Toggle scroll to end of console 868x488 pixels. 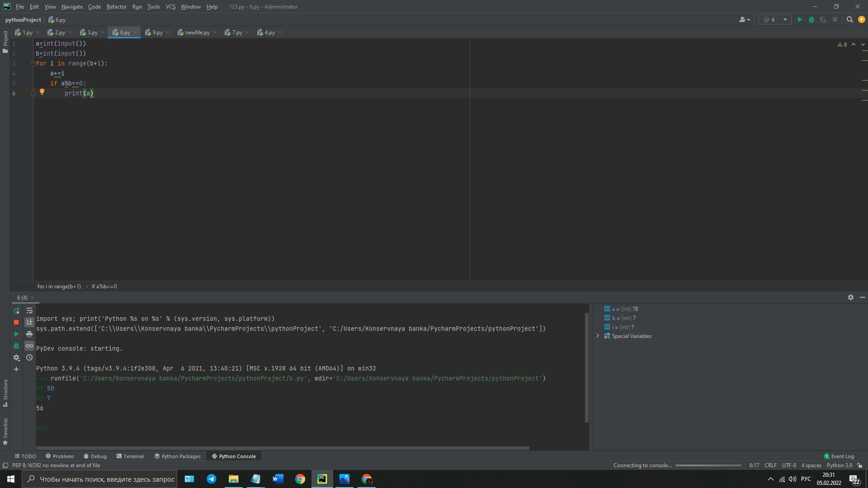point(29,322)
